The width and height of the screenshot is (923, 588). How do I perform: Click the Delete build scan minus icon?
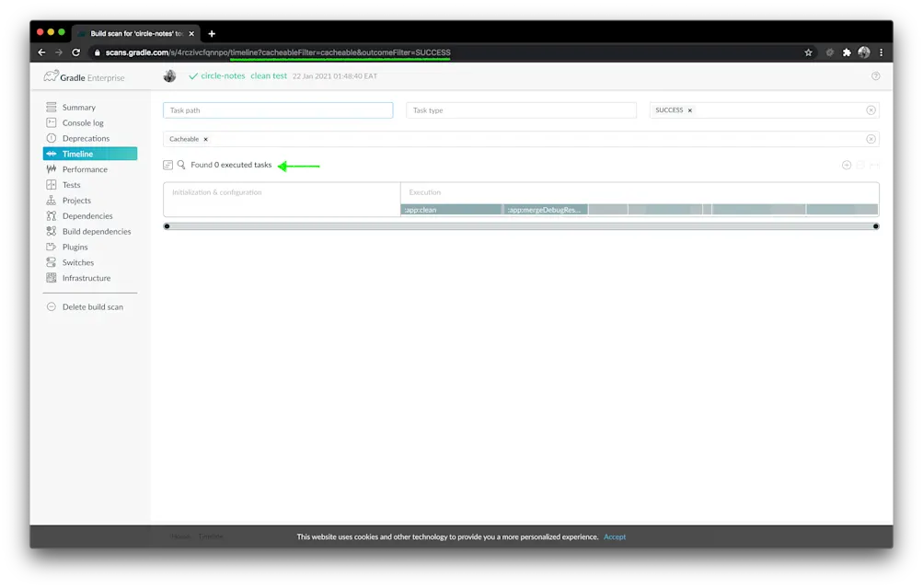52,306
